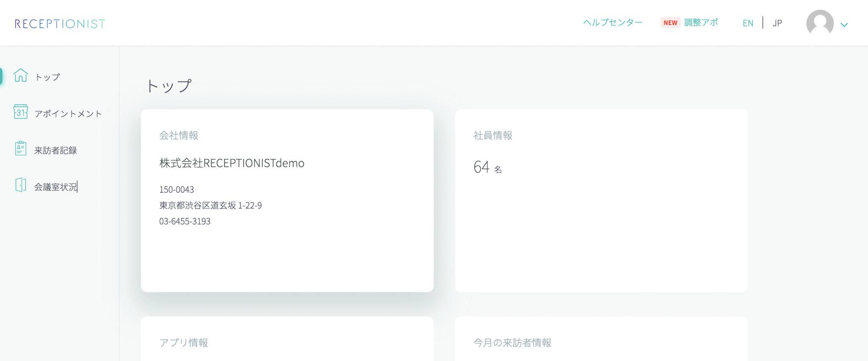This screenshot has width=868, height=361.
Task: Open the 調整アポ link
Action: [x=701, y=22]
